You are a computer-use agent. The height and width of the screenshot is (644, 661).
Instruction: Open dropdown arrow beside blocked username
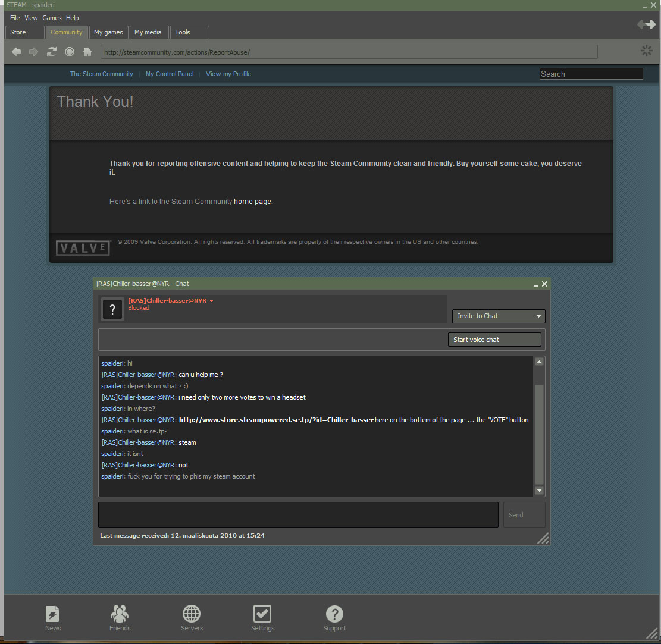(x=212, y=301)
